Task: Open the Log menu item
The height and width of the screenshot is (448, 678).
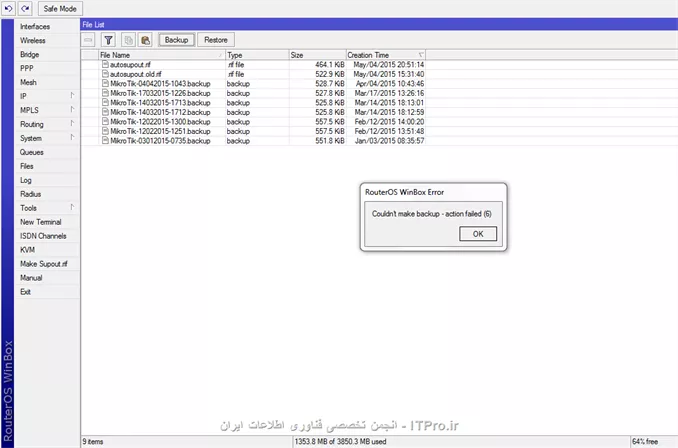Action: point(26,180)
